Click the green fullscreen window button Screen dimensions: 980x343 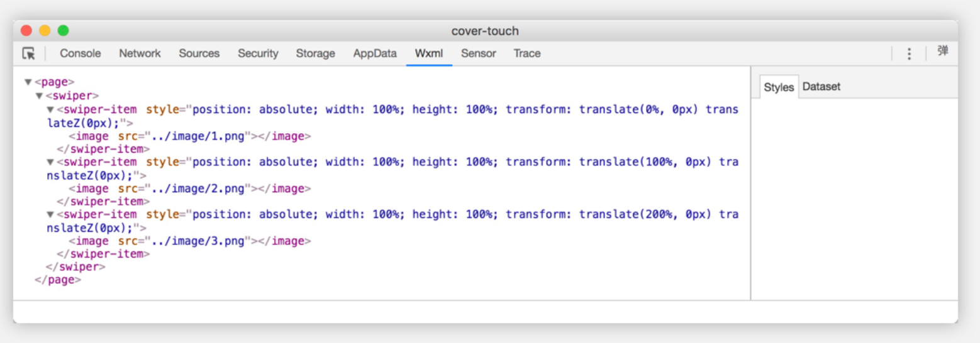point(63,30)
